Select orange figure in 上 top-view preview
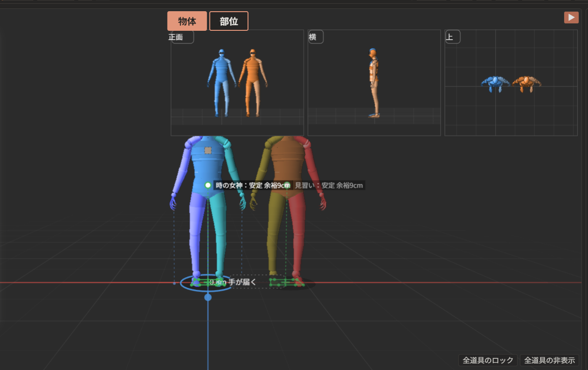 pyautogui.click(x=526, y=83)
